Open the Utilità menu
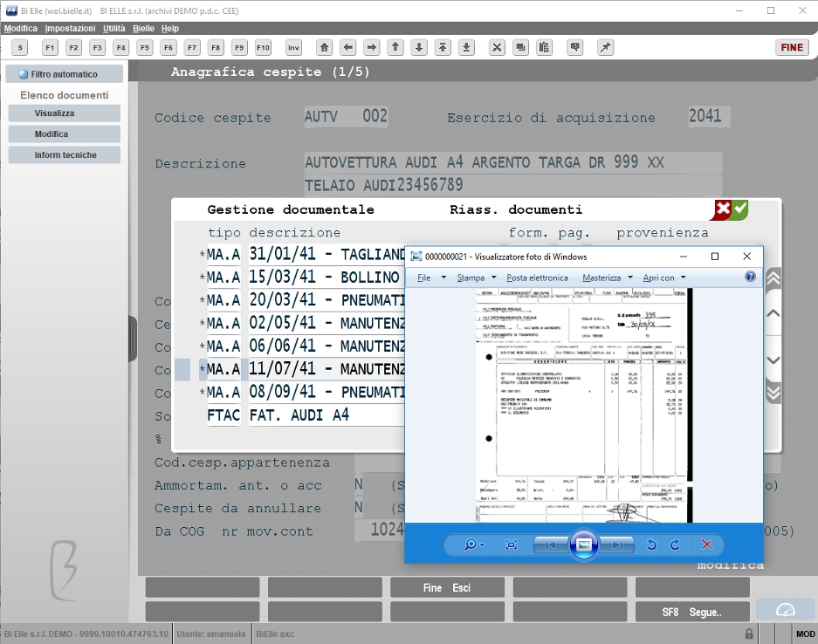The image size is (818, 644). coord(113,28)
